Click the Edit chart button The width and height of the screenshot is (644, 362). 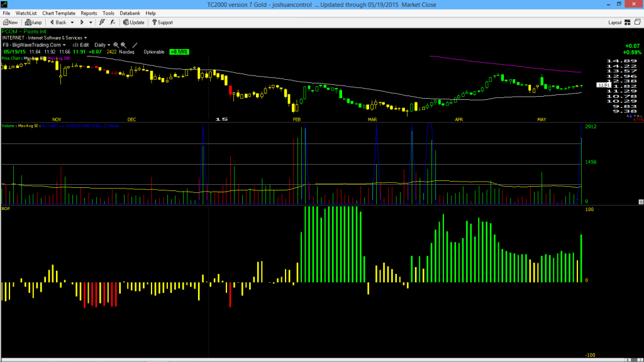point(81,45)
